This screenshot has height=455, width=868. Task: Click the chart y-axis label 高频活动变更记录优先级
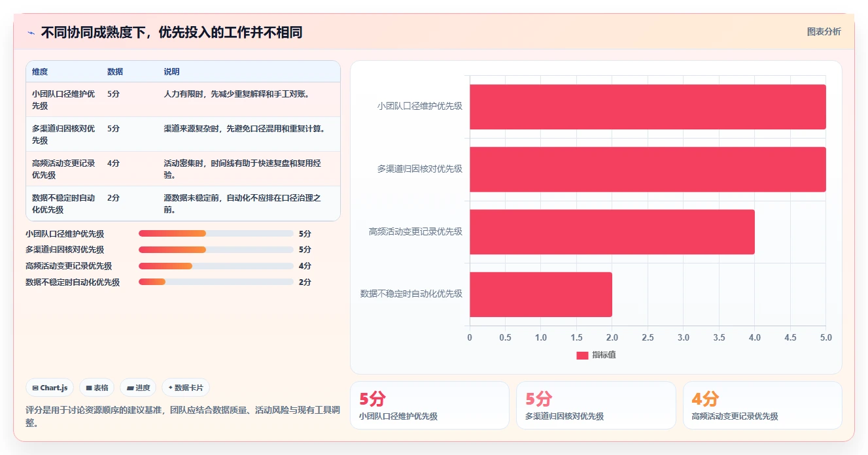point(416,231)
